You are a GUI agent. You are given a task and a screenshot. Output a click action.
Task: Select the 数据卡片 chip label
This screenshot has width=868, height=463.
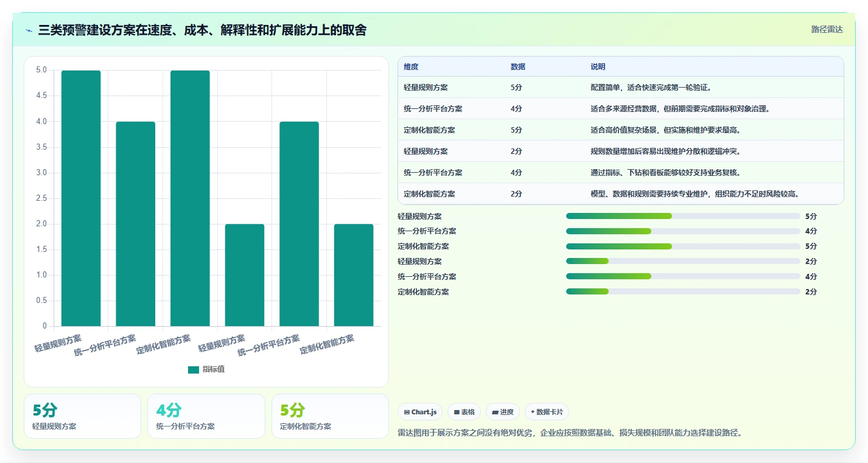point(550,412)
